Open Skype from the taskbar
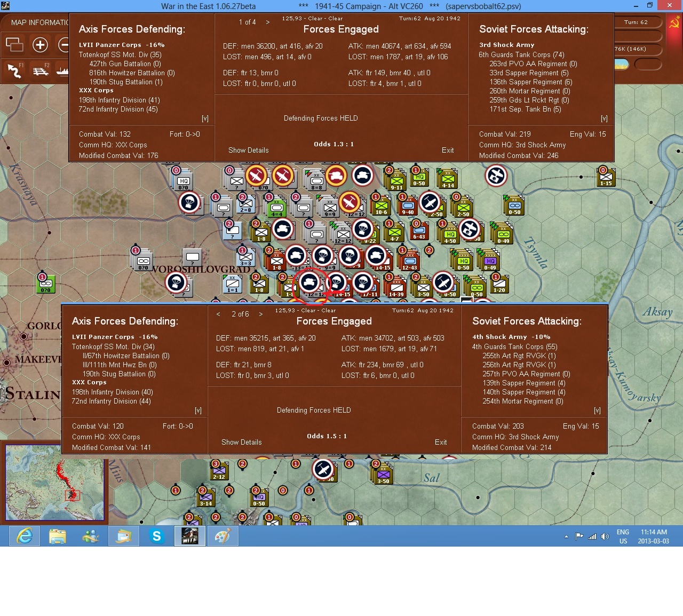683x616 pixels. pyautogui.click(x=157, y=536)
